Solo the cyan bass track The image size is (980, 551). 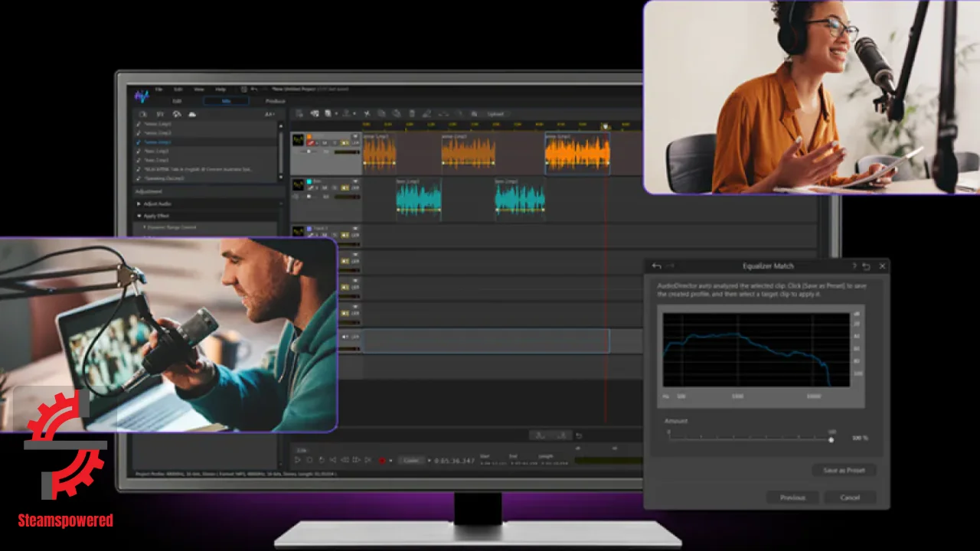click(x=335, y=187)
